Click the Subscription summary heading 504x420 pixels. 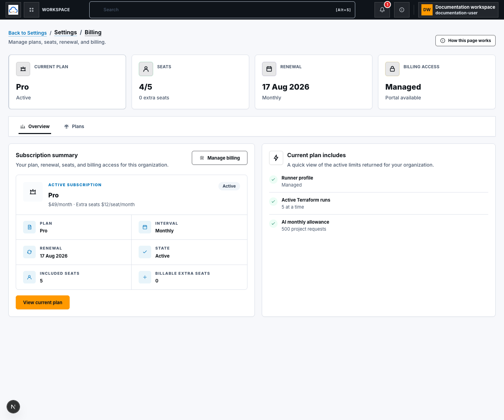47,155
